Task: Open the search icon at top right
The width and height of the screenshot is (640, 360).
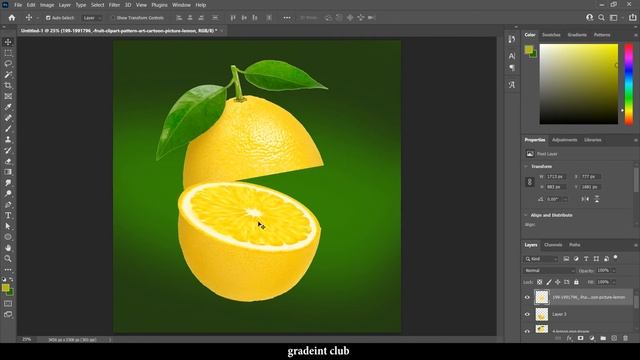Action: [x=601, y=18]
